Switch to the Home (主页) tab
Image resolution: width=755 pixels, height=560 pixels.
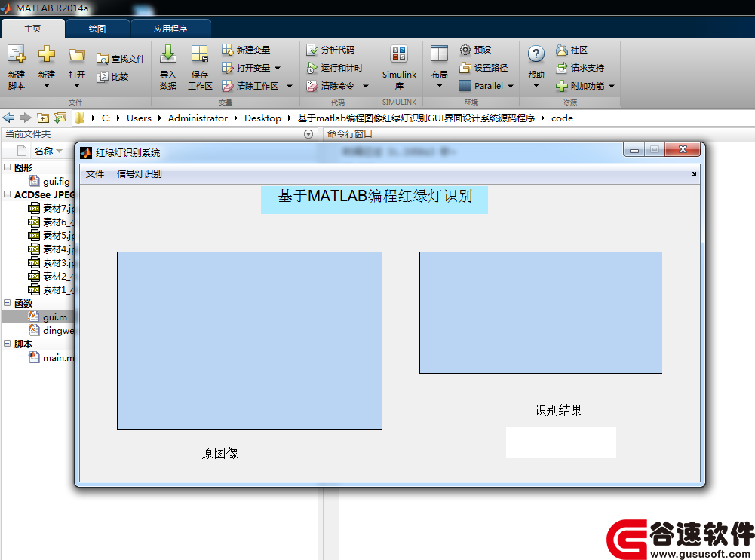(x=32, y=29)
